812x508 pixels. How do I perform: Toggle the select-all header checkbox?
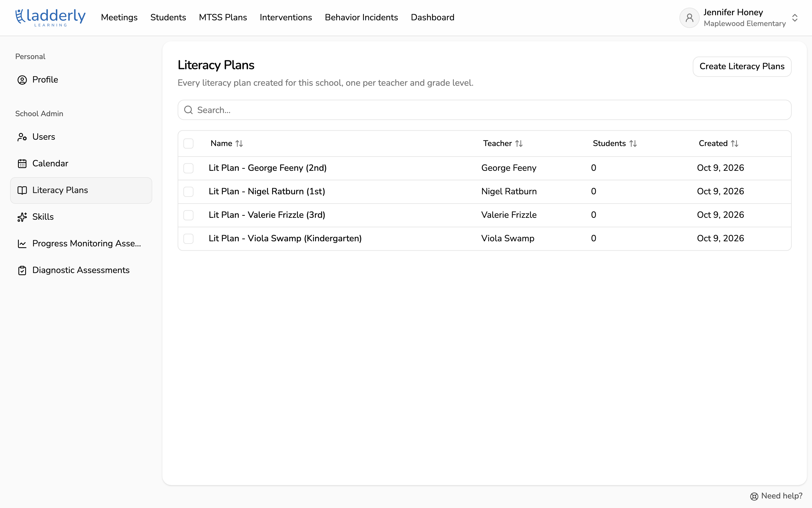pyautogui.click(x=189, y=144)
